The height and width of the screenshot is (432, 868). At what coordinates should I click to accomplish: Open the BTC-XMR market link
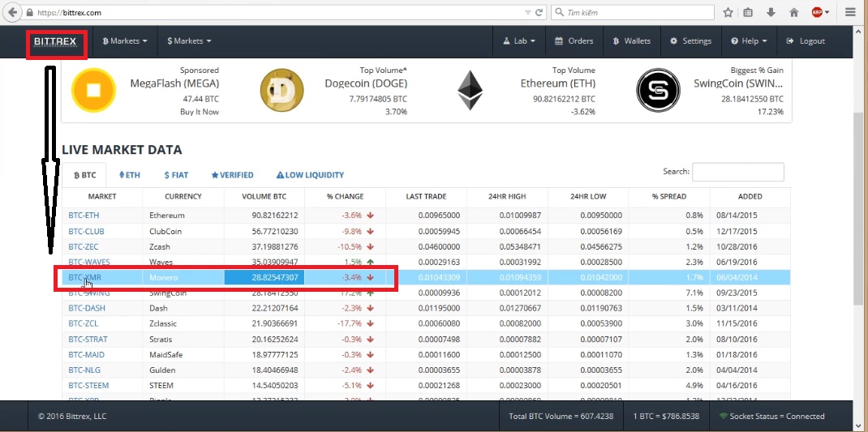coord(84,277)
